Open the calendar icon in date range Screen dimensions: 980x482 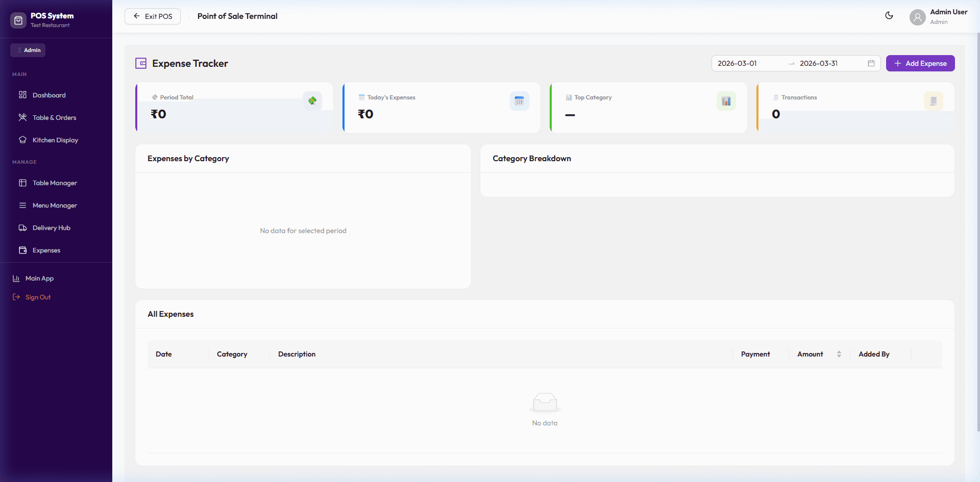point(871,63)
